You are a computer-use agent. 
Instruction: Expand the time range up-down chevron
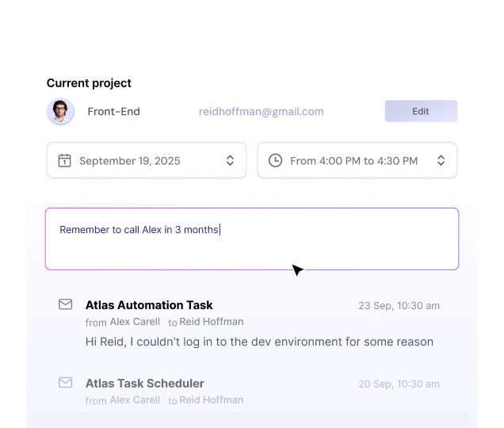(441, 161)
